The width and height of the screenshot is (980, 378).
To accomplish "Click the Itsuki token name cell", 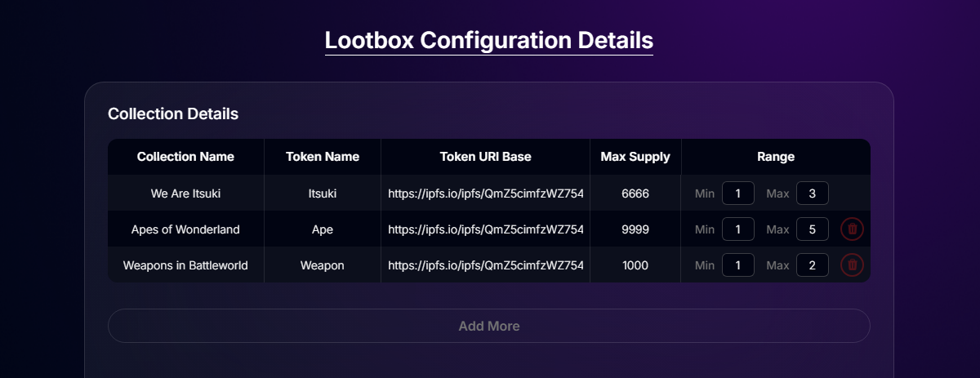I will 323,193.
